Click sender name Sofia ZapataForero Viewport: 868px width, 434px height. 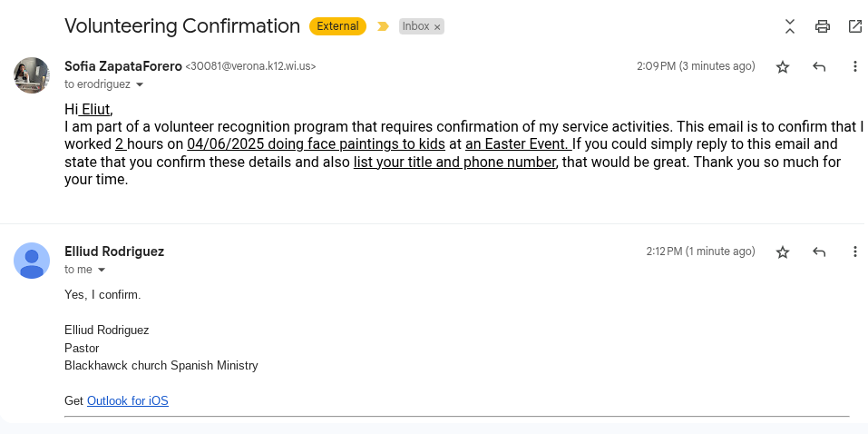click(123, 66)
